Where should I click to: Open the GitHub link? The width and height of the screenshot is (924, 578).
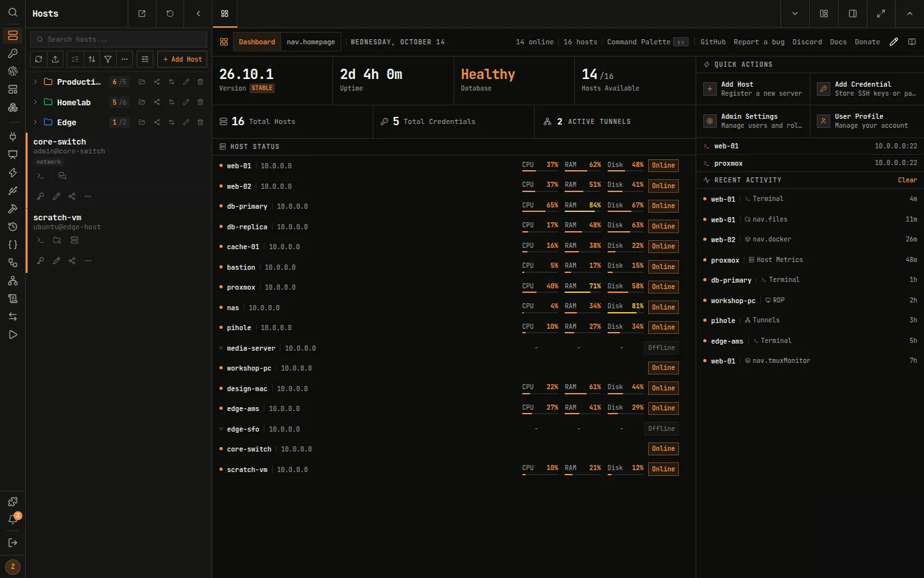tap(713, 42)
